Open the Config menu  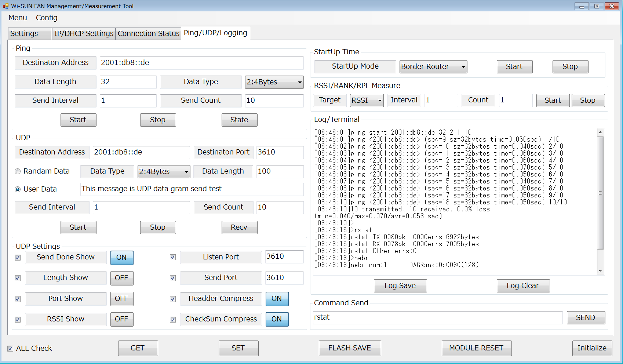click(46, 18)
